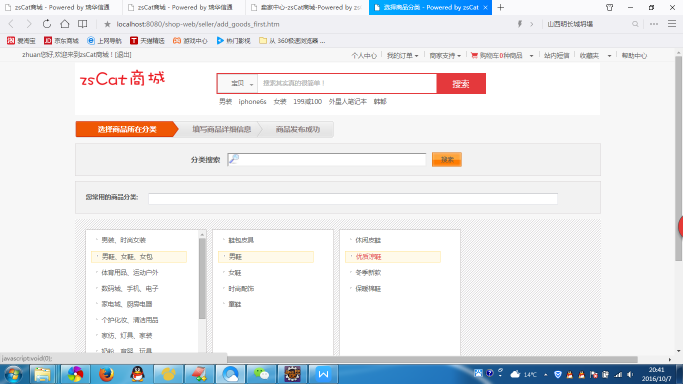
Task: Focus the main product search field
Action: click(347, 83)
